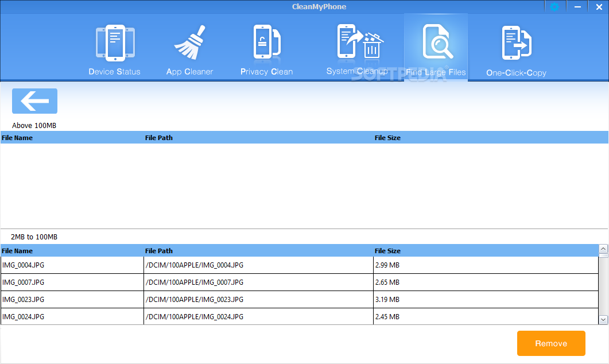Select the App Cleaner broom icon

pos(190,42)
